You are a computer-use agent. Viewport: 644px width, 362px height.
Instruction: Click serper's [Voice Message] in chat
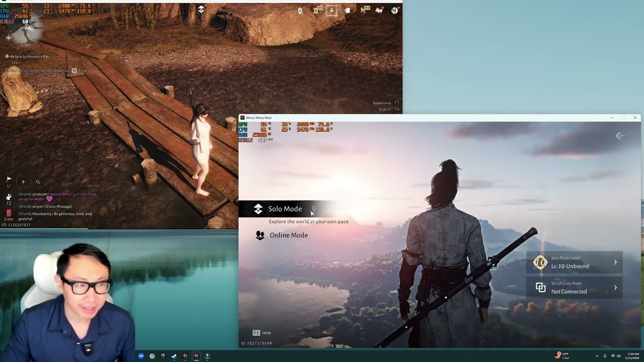coord(45,207)
